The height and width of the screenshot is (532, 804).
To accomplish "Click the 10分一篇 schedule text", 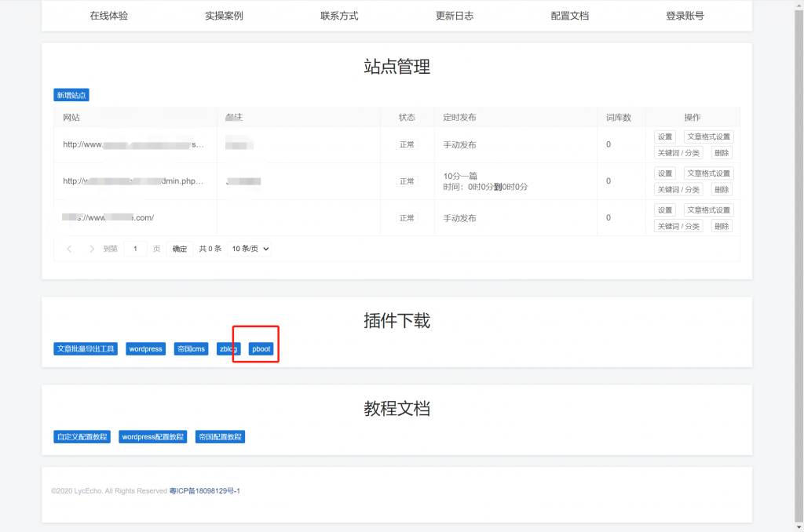I will pos(460,176).
